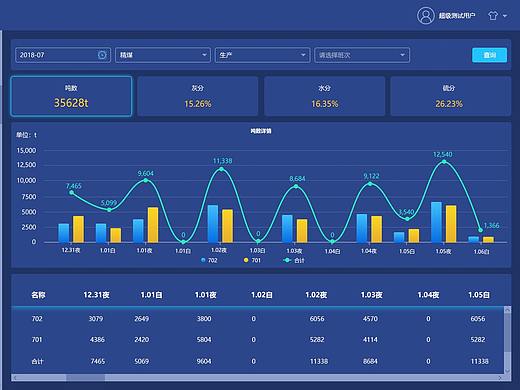
Task: Select the 合计 row label in table
Action: [37, 361]
